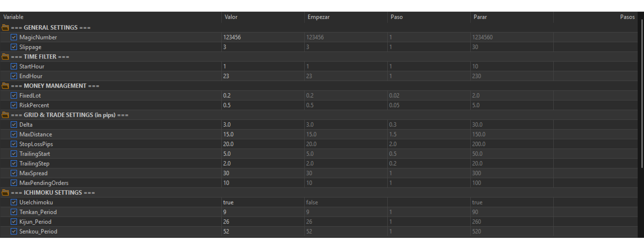Select the Empezar column header
Screen dimensions: 644x249
click(x=318, y=17)
